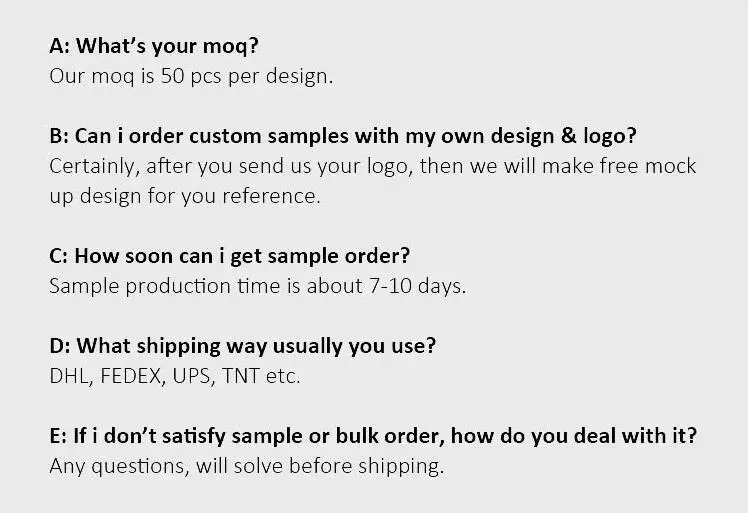Select the answer "Any questions, will solve before shipping"

(x=246, y=466)
